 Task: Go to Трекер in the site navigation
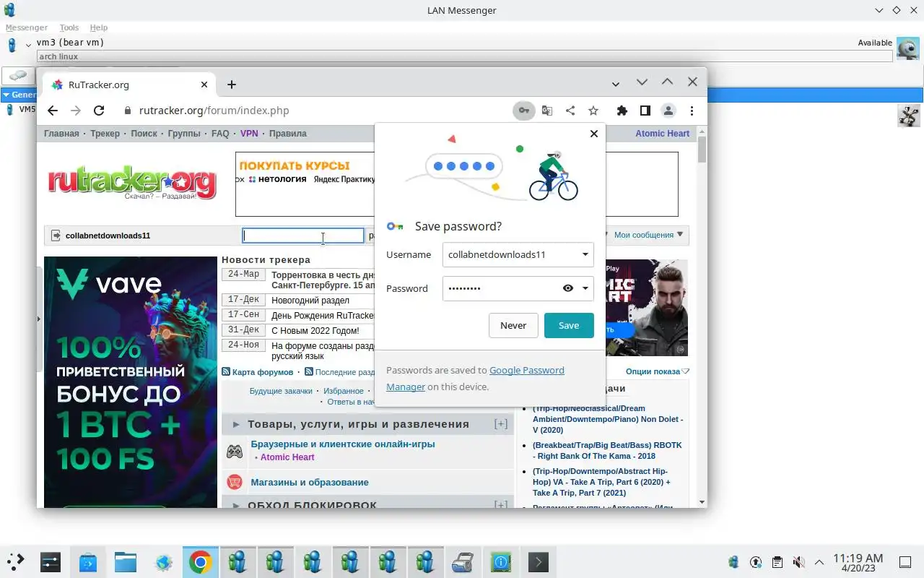pos(105,134)
